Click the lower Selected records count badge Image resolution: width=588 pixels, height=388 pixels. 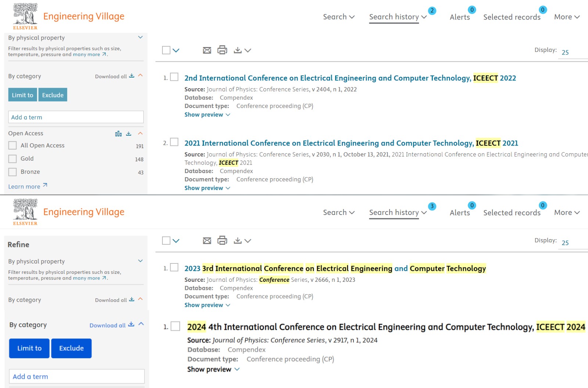[543, 205]
